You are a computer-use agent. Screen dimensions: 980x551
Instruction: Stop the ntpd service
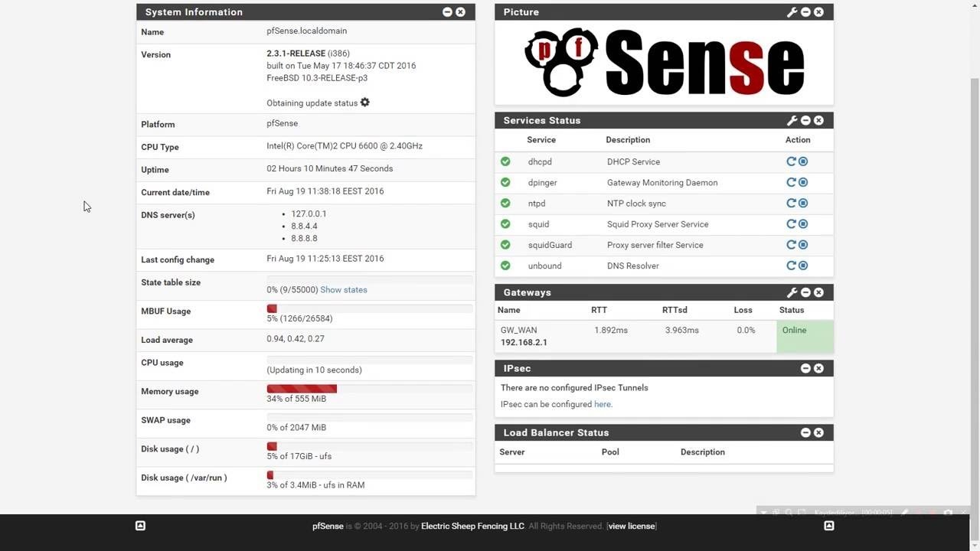pos(803,203)
